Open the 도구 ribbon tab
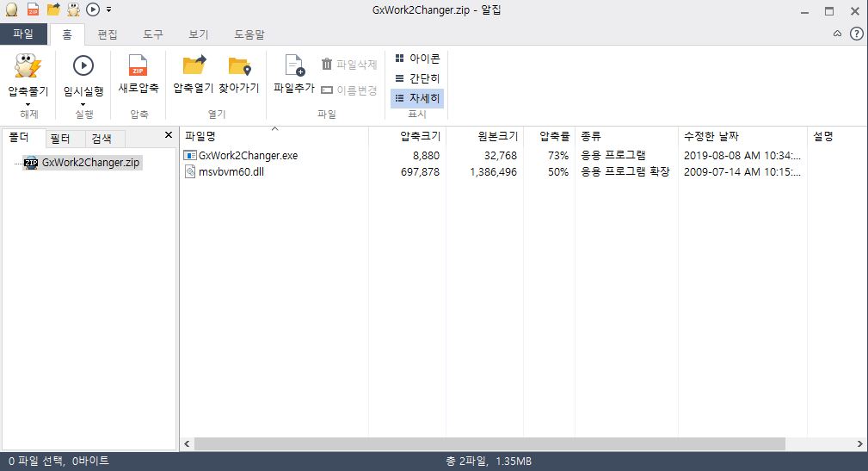 pos(153,34)
